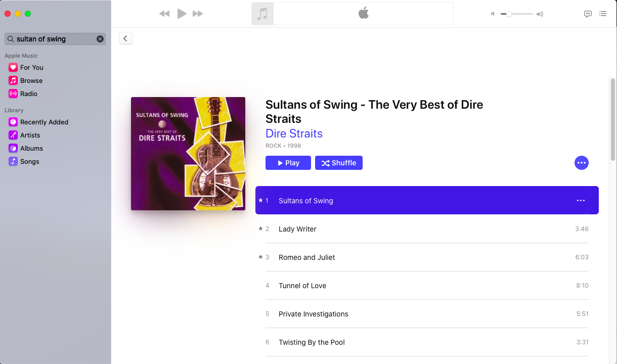The height and width of the screenshot is (364, 617).
Task: Skip forward with the fast-forward icon
Action: [198, 14]
